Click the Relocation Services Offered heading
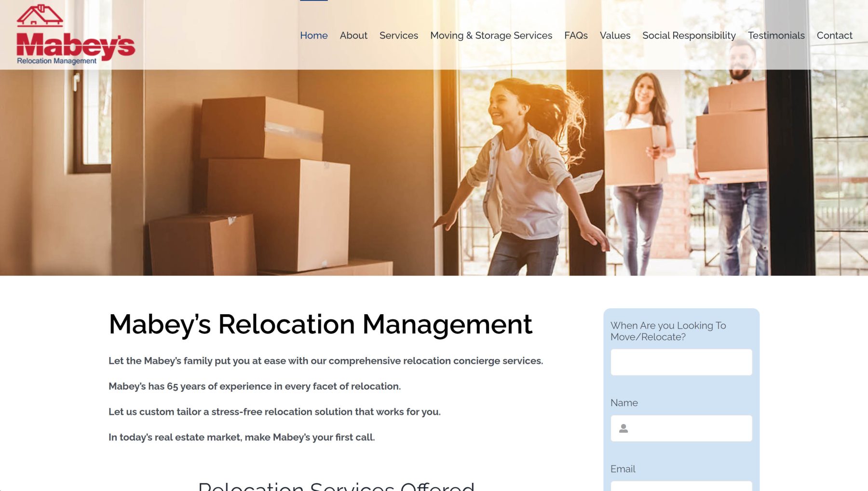The height and width of the screenshot is (491, 868). pyautogui.click(x=336, y=486)
